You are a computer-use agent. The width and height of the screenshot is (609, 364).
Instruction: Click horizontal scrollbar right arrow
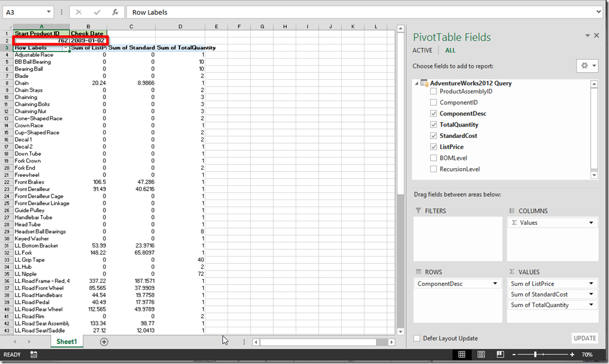click(392, 342)
